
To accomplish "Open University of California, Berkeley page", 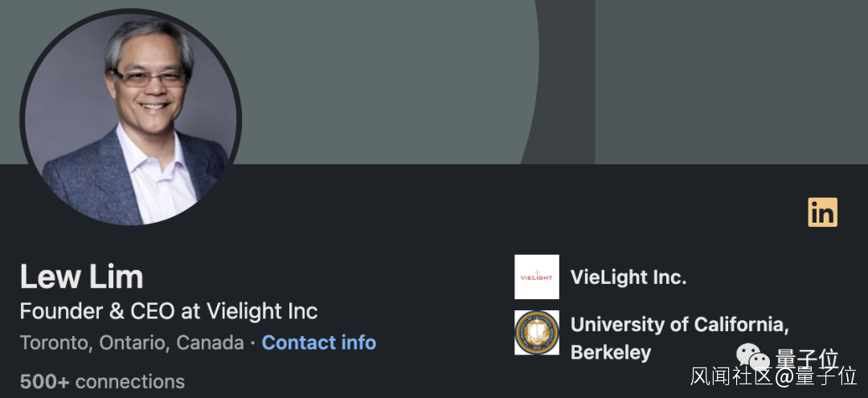I will click(x=679, y=324).
